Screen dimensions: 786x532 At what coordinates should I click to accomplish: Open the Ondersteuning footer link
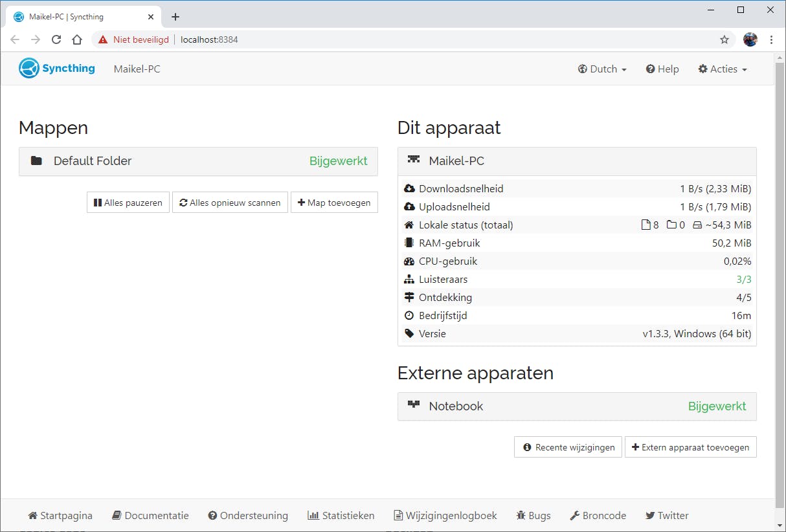[248, 516]
